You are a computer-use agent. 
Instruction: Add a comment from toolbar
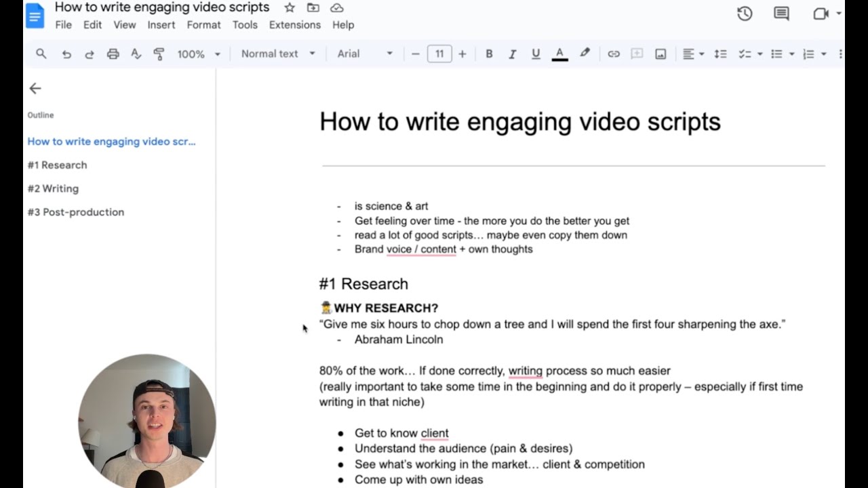pyautogui.click(x=637, y=54)
